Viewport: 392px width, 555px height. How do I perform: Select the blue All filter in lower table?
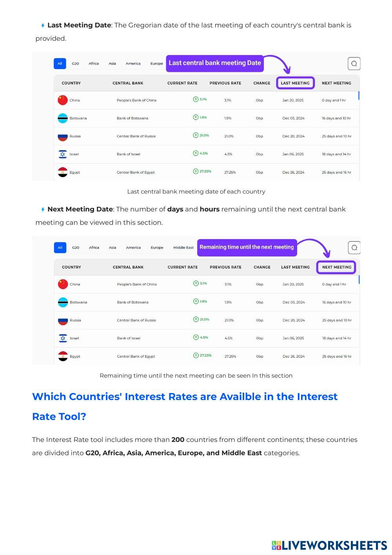tap(60, 247)
